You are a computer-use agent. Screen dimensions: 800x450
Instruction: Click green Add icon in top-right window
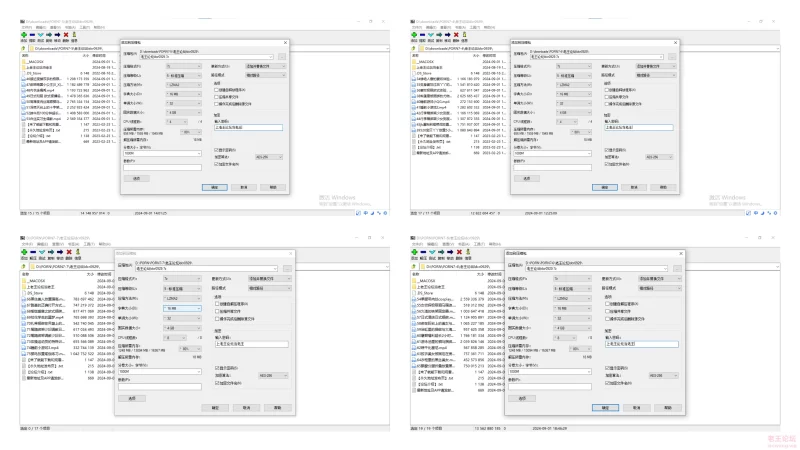pos(414,35)
